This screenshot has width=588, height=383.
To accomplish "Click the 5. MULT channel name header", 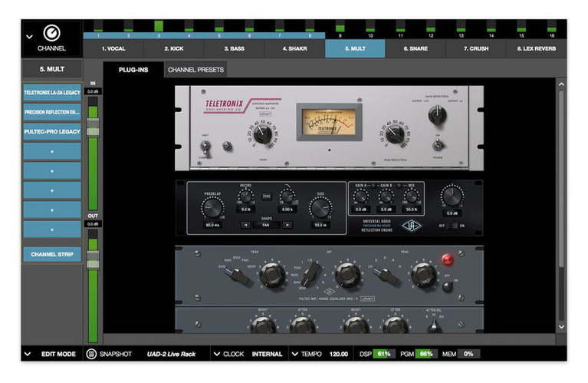I will tap(52, 69).
